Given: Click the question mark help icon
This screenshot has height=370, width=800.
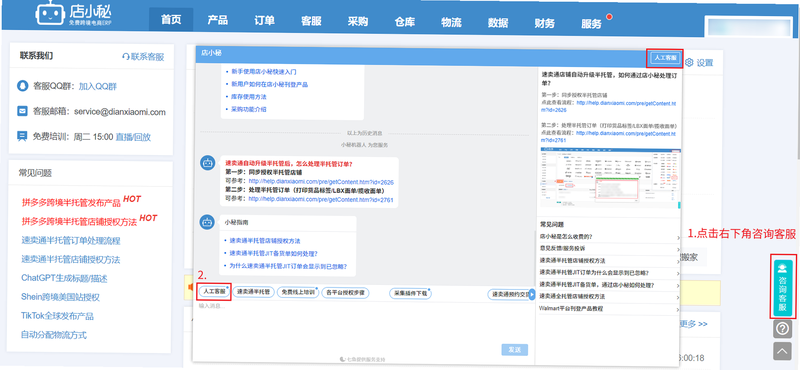Looking at the screenshot, I should [x=783, y=329].
